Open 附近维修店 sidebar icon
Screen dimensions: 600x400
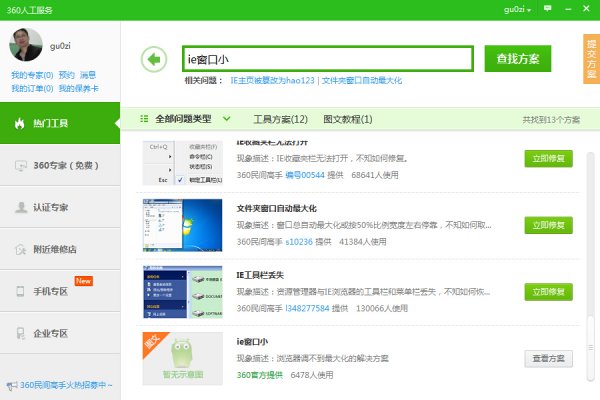tap(19, 249)
